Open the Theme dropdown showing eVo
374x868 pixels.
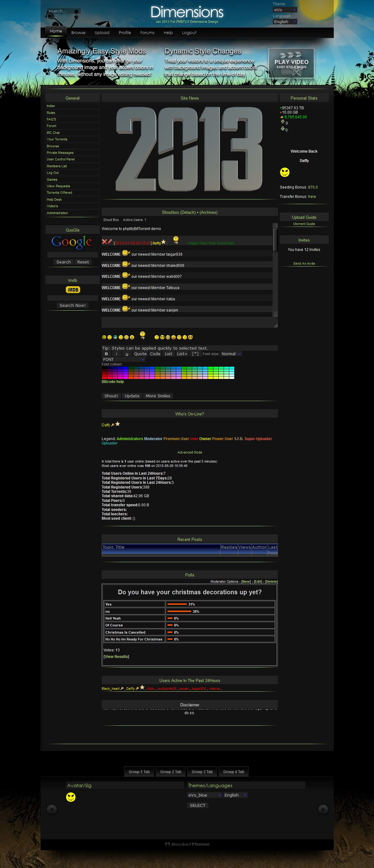pyautogui.click(x=285, y=10)
